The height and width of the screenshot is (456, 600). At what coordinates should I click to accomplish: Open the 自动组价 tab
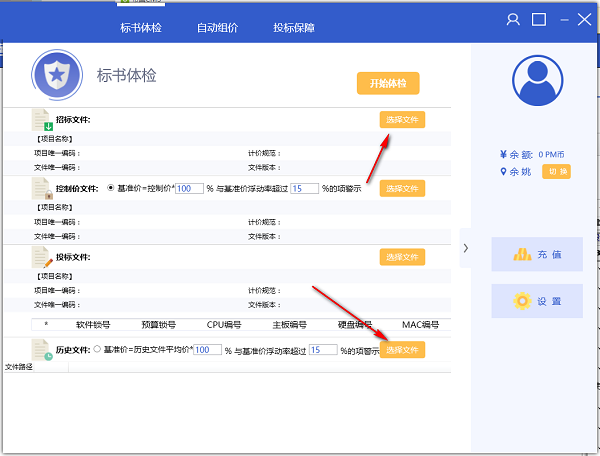click(x=217, y=27)
